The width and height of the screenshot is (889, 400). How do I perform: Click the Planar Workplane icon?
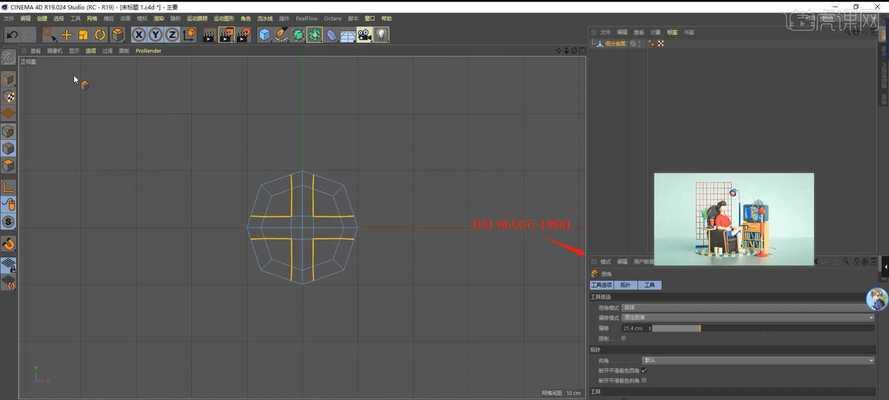[8, 282]
